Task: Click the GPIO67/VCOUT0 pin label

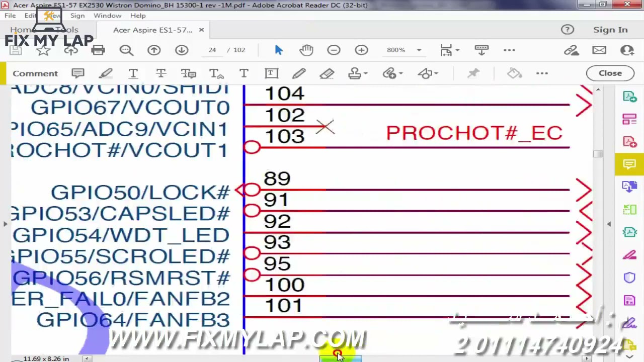Action: 130,108
